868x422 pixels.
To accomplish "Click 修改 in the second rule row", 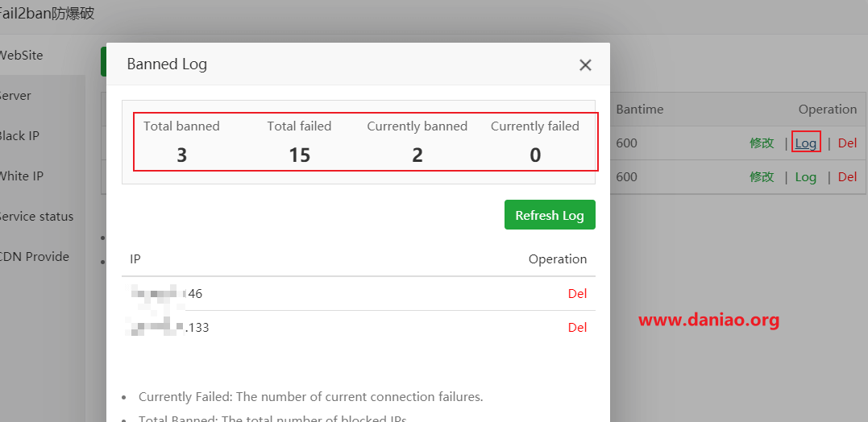I will click(x=762, y=177).
